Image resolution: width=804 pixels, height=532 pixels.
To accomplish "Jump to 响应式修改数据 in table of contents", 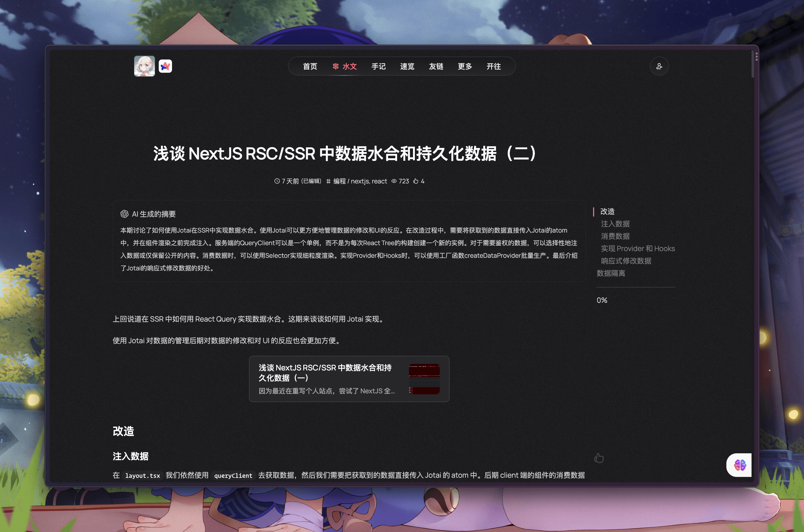I will tap(626, 261).
